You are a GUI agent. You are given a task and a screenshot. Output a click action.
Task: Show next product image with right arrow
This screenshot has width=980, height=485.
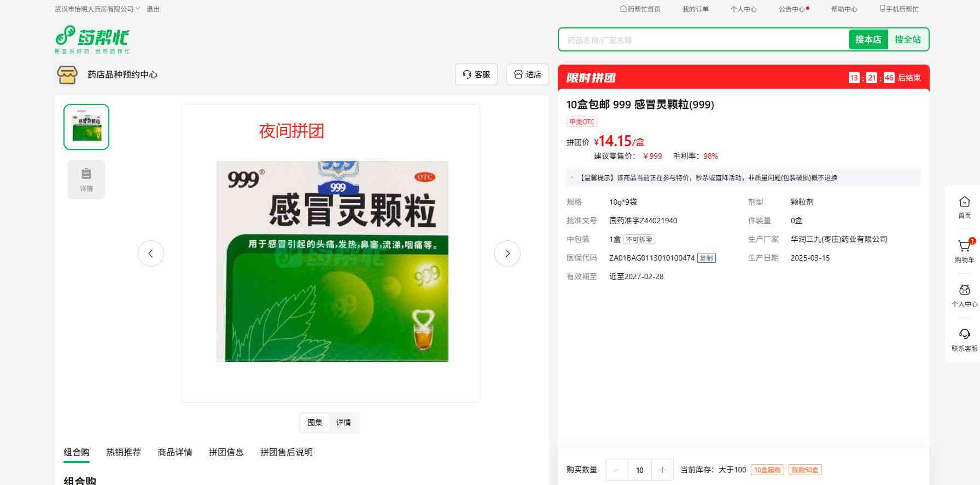[x=507, y=253]
